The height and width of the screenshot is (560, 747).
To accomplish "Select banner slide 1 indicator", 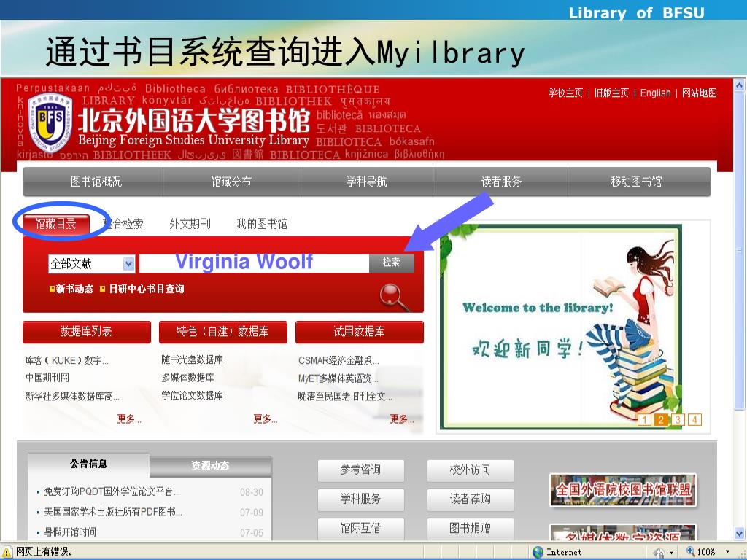I will (644, 419).
